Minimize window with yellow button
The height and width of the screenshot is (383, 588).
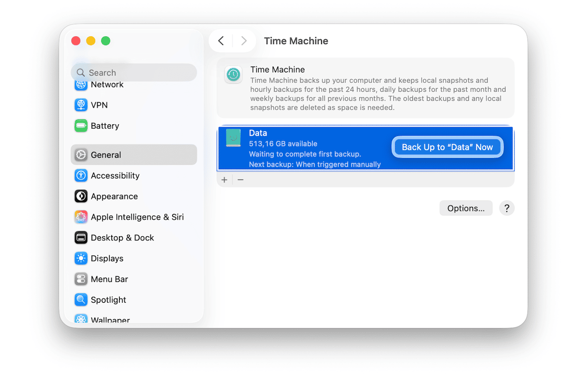tap(91, 41)
